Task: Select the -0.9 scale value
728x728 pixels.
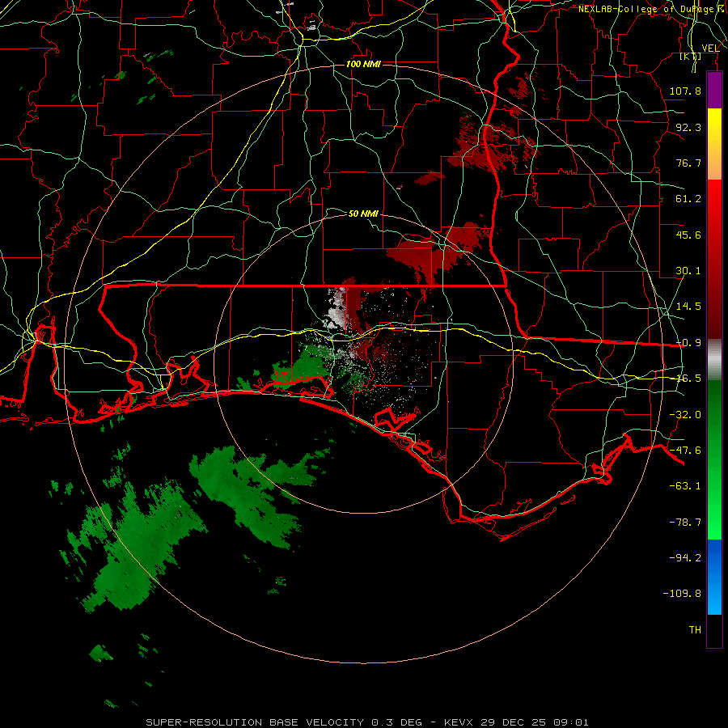Action: (688, 343)
